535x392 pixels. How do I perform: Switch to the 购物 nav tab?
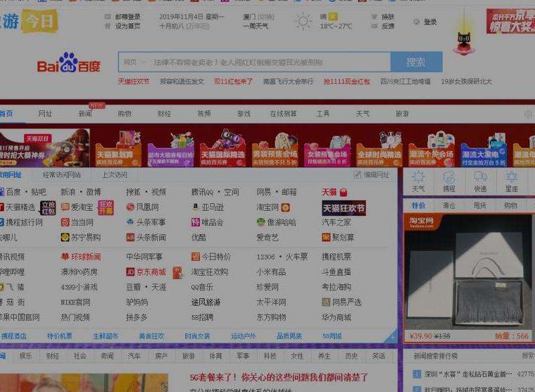pyautogui.click(x=124, y=114)
